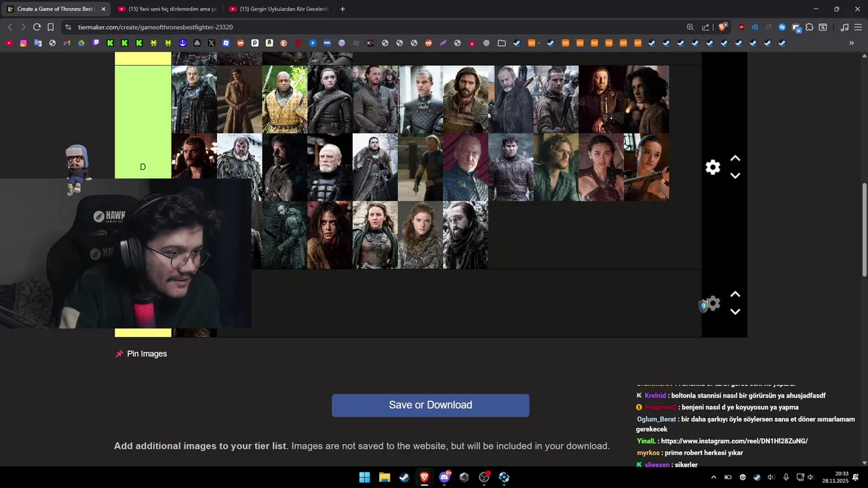Show hidden system tray icons chevron
The width and height of the screenshot is (868, 488).
coord(713,477)
